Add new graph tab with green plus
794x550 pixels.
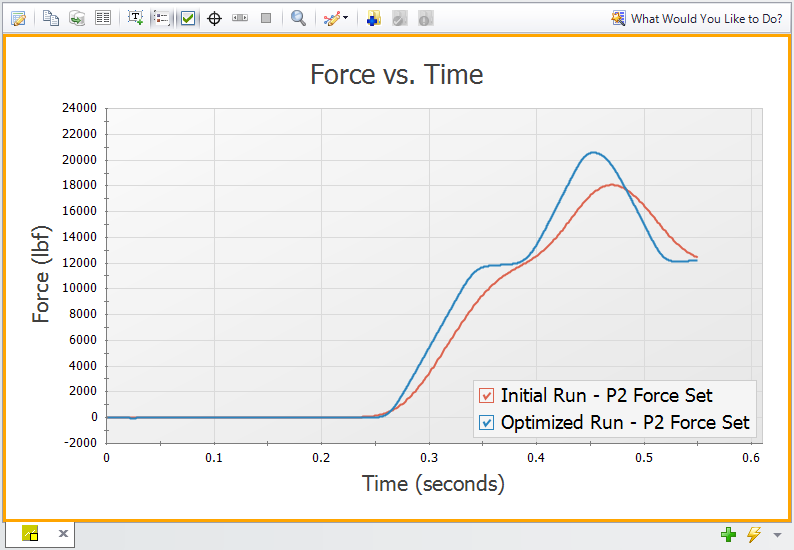728,534
